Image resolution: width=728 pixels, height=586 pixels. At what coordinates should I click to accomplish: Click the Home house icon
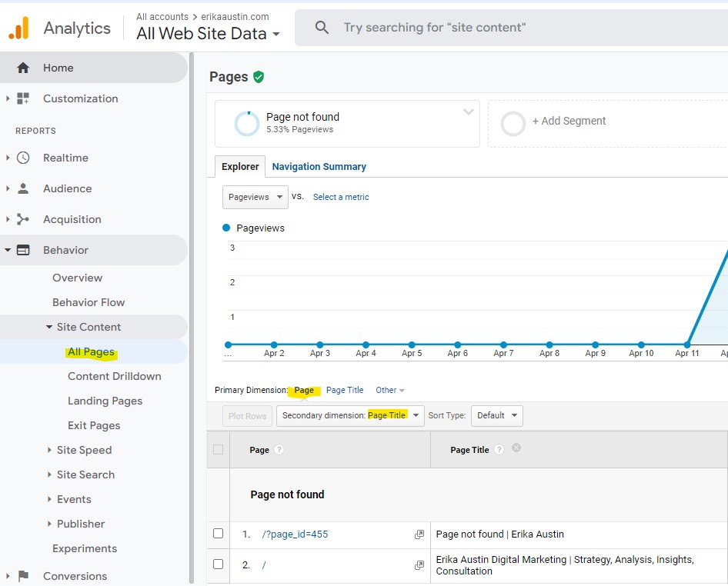tap(23, 68)
